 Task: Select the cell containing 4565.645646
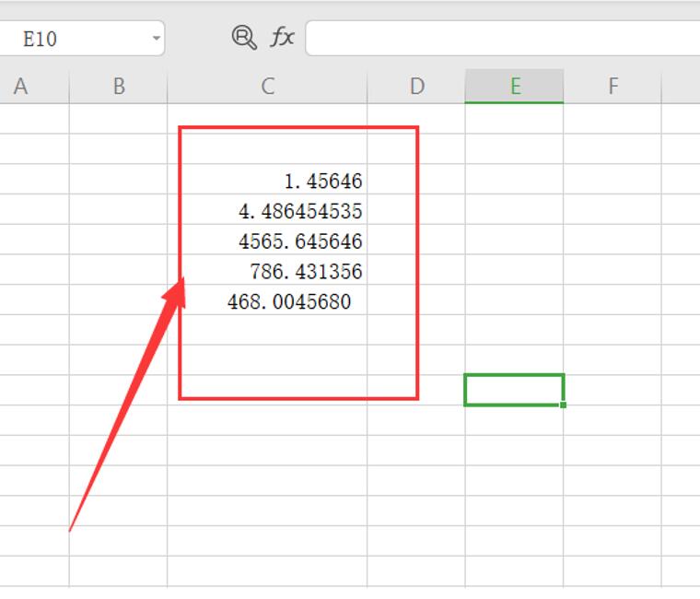point(267,240)
